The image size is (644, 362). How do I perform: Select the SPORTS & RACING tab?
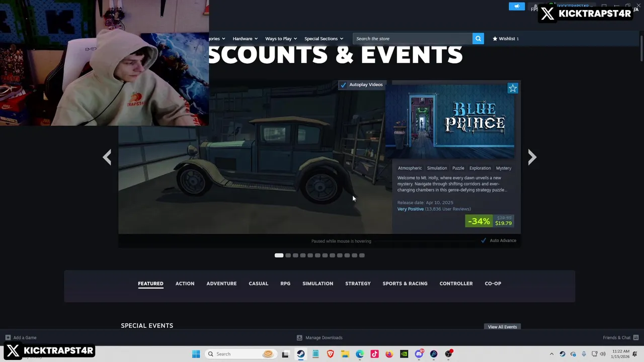tap(405, 284)
